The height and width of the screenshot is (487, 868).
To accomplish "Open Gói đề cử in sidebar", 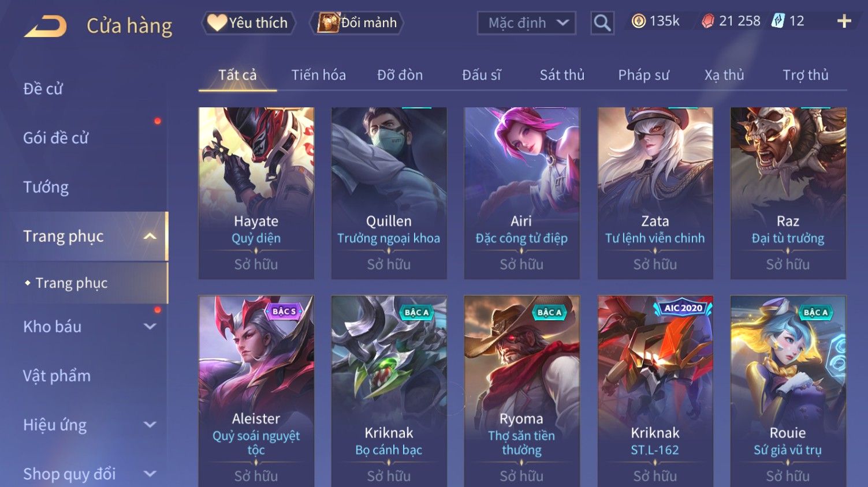I will click(x=55, y=138).
